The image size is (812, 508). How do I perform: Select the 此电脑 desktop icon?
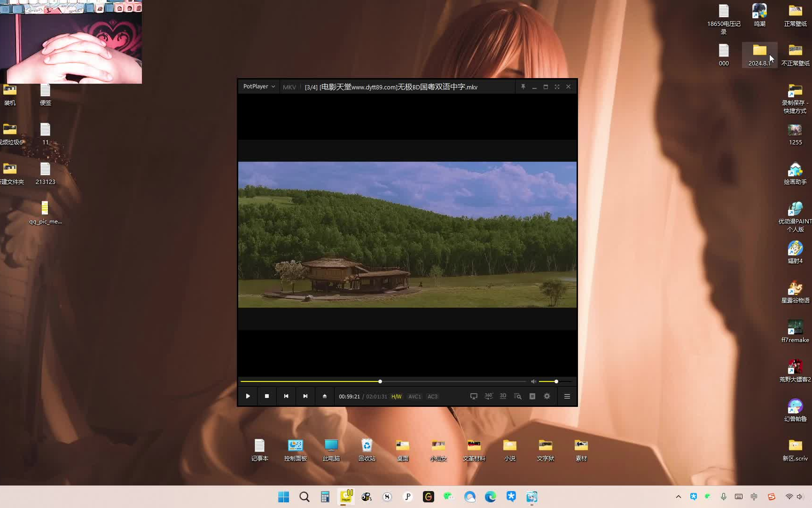click(331, 450)
